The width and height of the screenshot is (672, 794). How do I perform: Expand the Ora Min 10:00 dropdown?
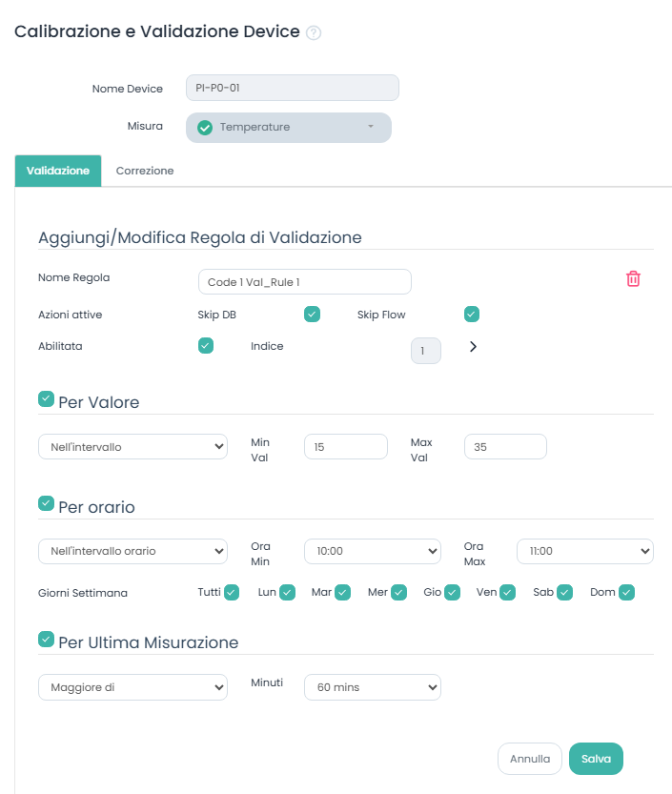(372, 551)
